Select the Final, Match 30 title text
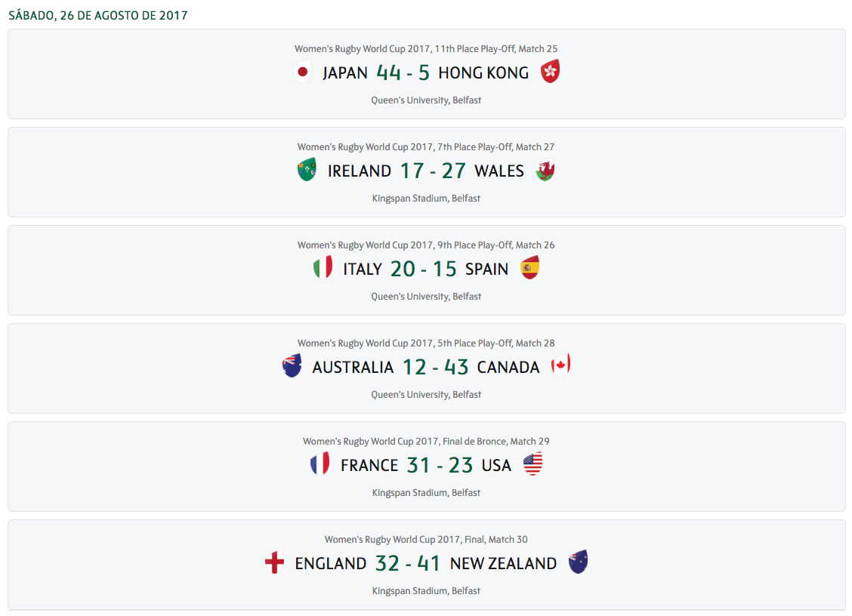 (x=426, y=540)
